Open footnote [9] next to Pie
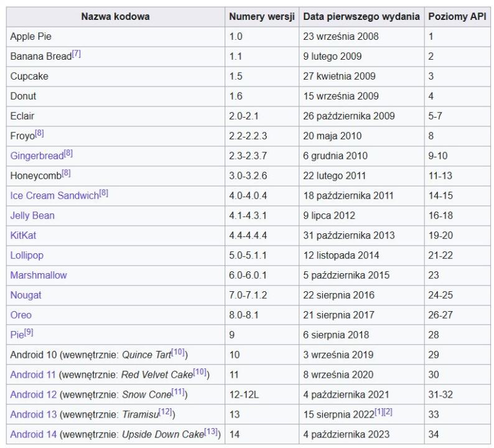The image size is (494, 448). (29, 332)
